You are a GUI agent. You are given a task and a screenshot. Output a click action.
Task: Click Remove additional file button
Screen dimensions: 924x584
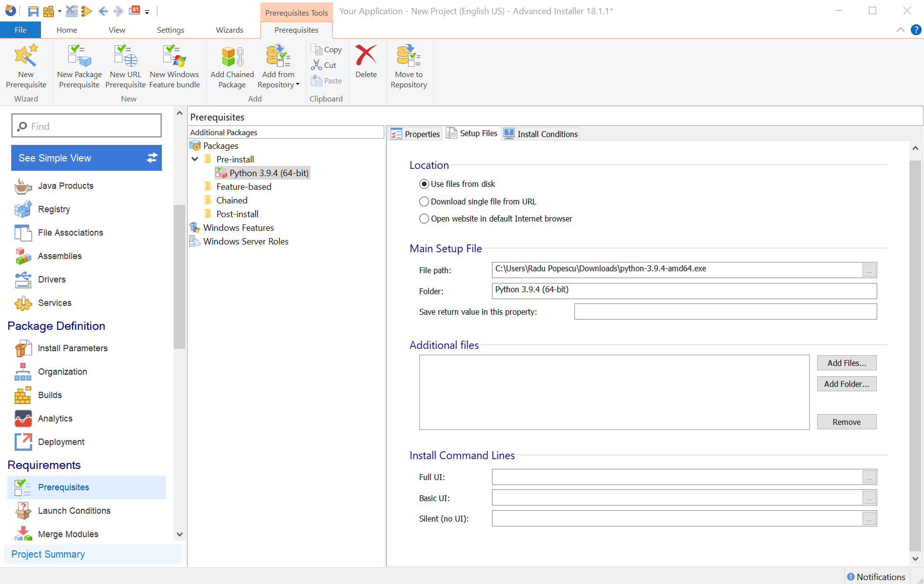[x=846, y=422]
